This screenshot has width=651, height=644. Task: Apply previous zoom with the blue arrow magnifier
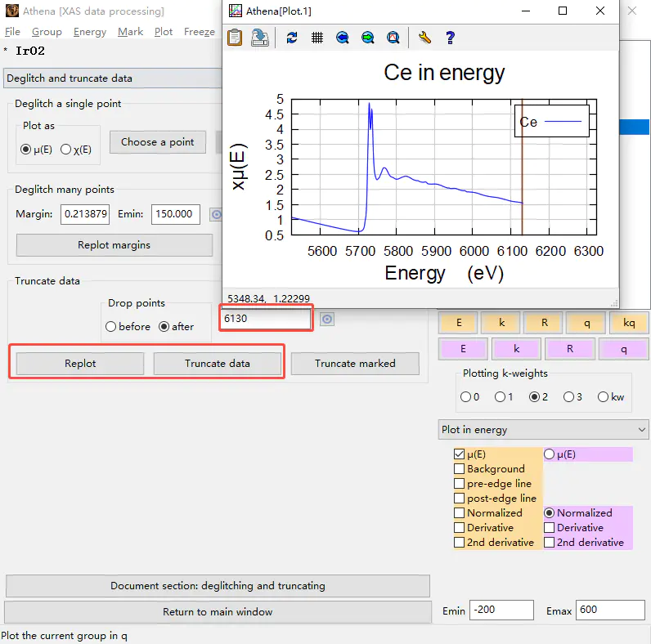[343, 38]
